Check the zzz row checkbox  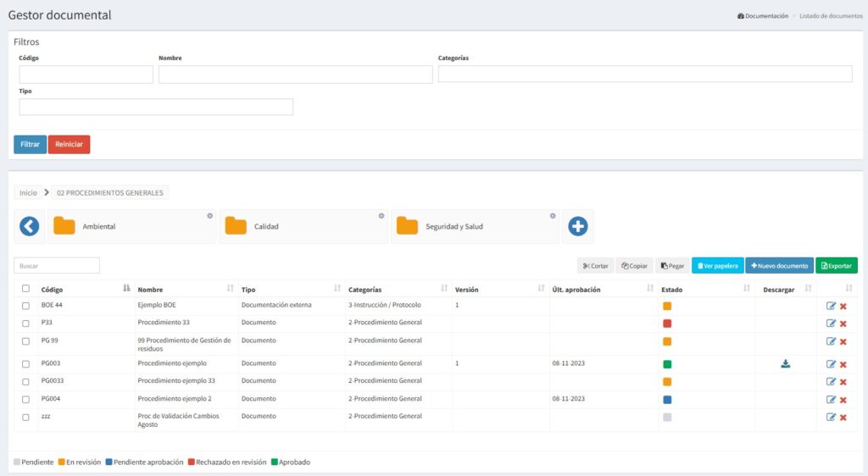click(x=25, y=417)
